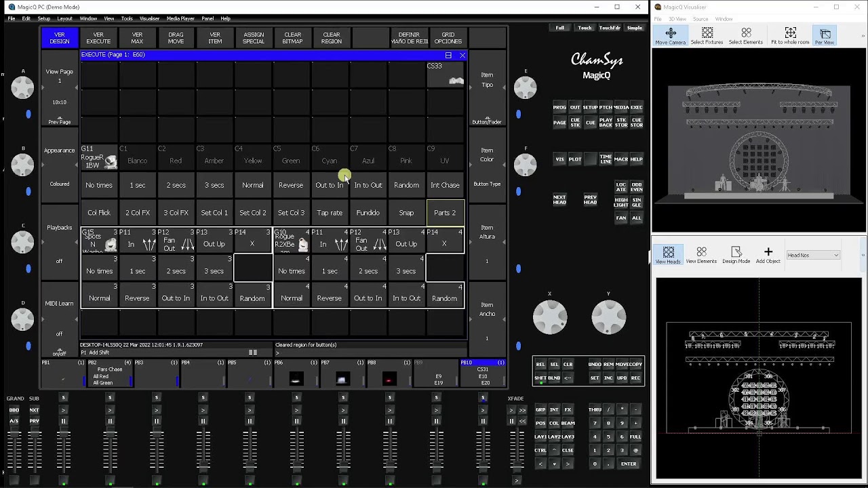Click P12 Fan Out icon in group 3

[176, 241]
